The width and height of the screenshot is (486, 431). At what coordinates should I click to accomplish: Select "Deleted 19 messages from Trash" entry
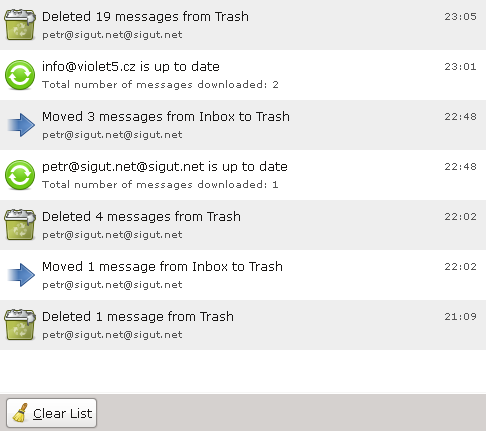pos(243,25)
